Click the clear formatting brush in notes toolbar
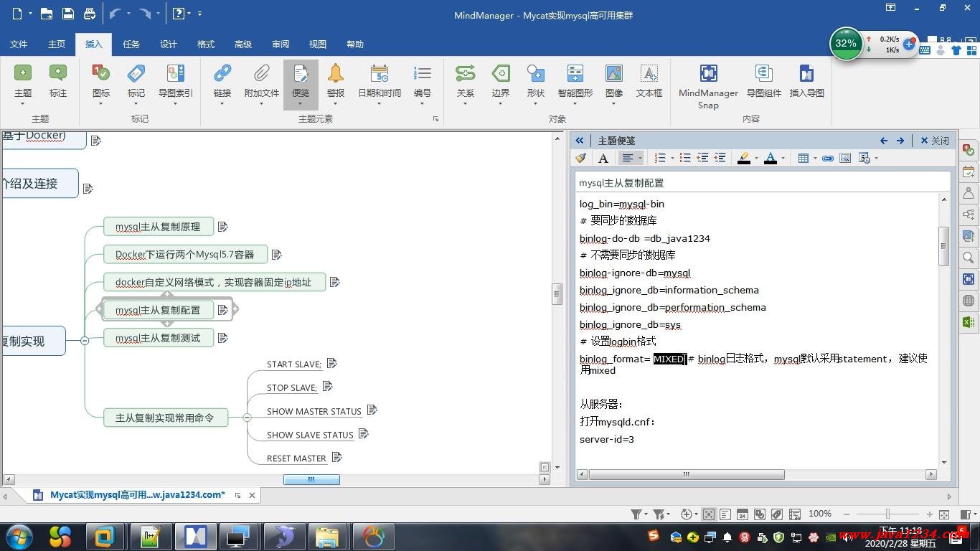The height and width of the screenshot is (551, 980). (581, 158)
